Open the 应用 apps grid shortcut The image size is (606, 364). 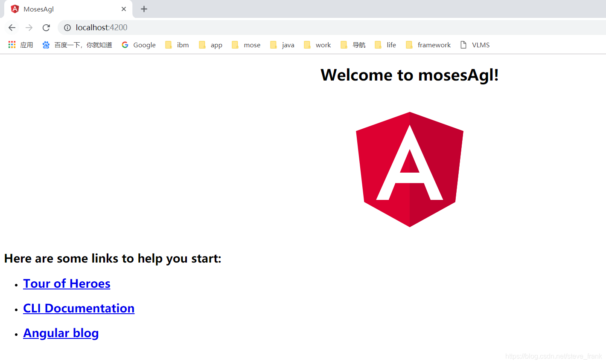click(20, 45)
